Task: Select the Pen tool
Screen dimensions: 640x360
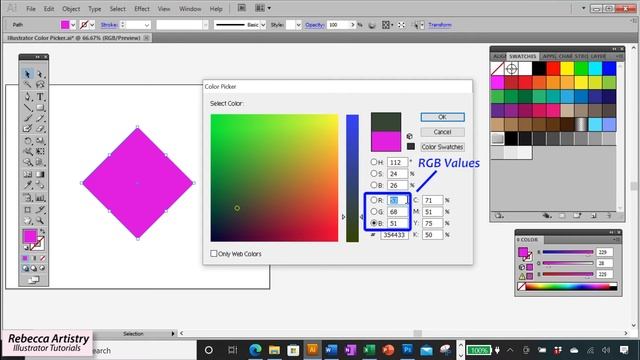Action: [x=27, y=97]
